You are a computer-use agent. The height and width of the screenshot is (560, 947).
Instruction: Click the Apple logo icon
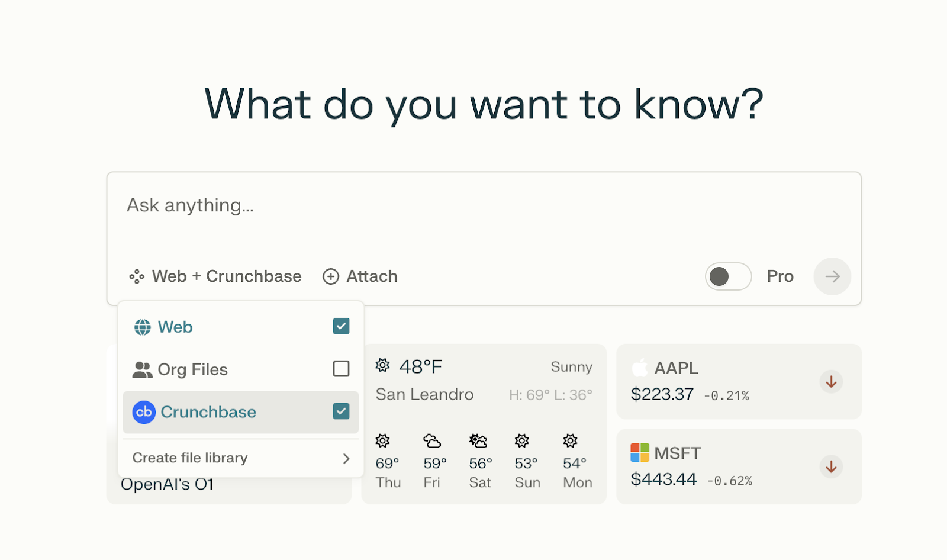640,368
